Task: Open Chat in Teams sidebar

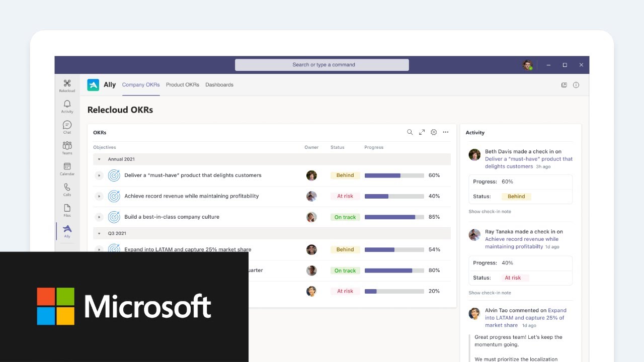Action: point(67,127)
